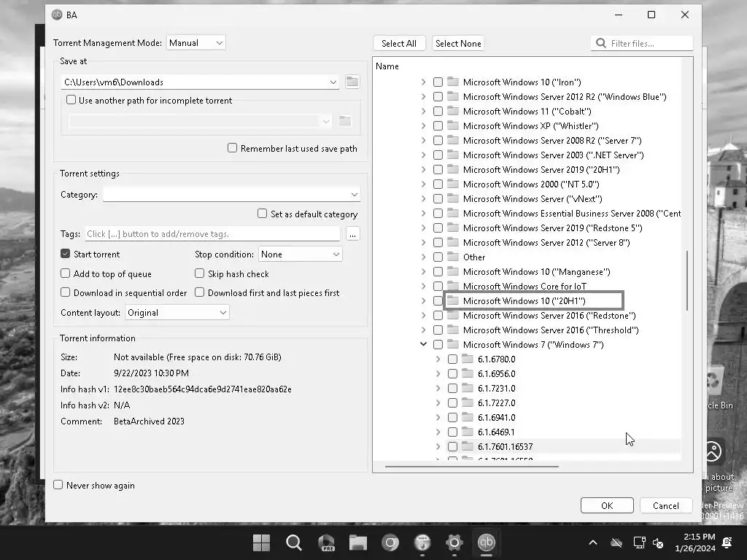Tick the checkbox for 6.1.7231.0
Screen dimensions: 747x560
point(452,388)
